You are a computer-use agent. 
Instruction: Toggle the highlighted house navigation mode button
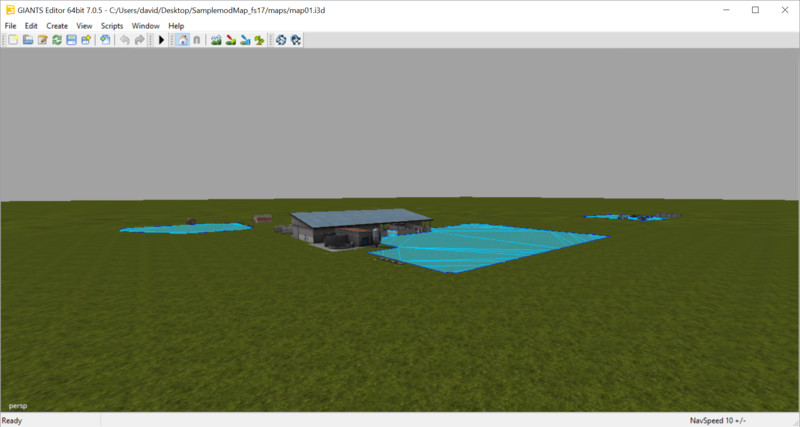[182, 40]
